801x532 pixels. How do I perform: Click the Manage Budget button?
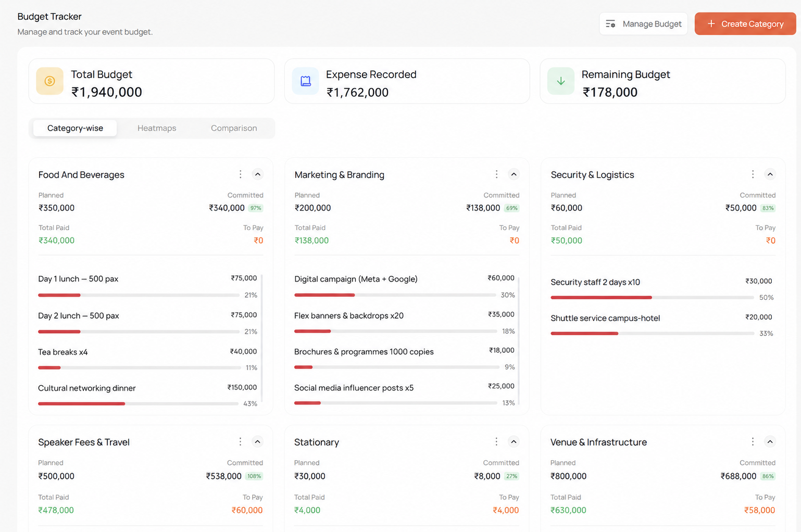click(643, 24)
